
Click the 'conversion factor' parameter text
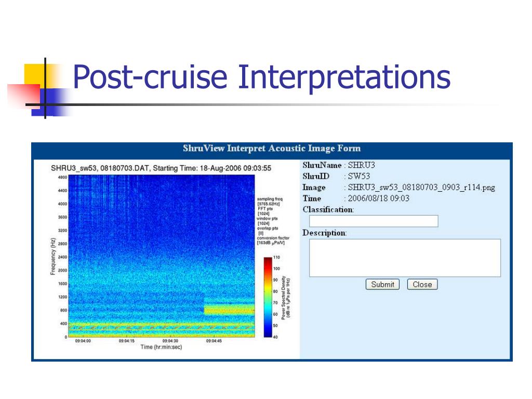point(273,238)
